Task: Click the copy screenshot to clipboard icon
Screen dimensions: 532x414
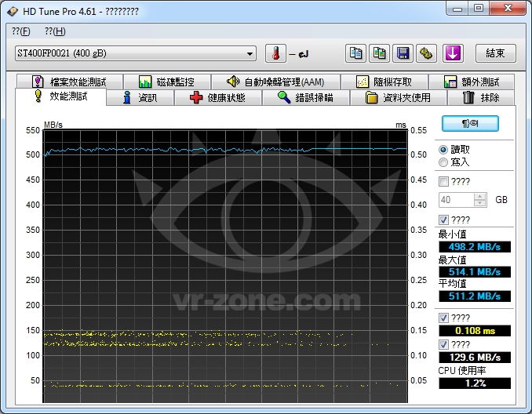Action: (379, 53)
